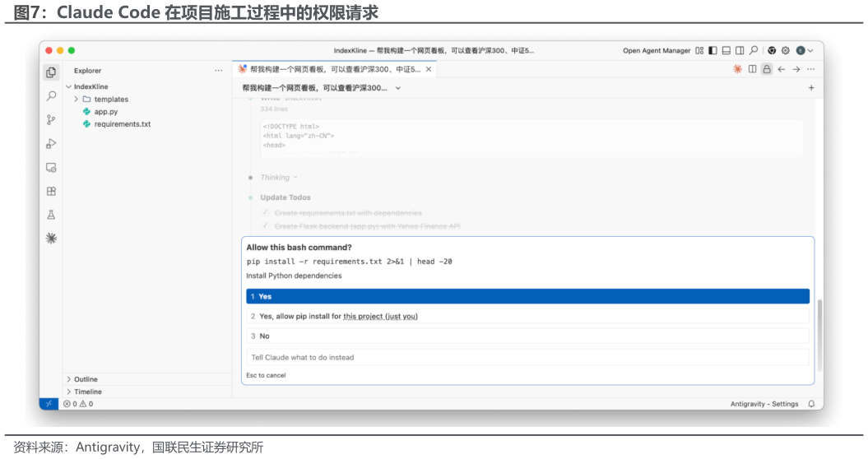Click the title bar search magnifier

(x=754, y=50)
